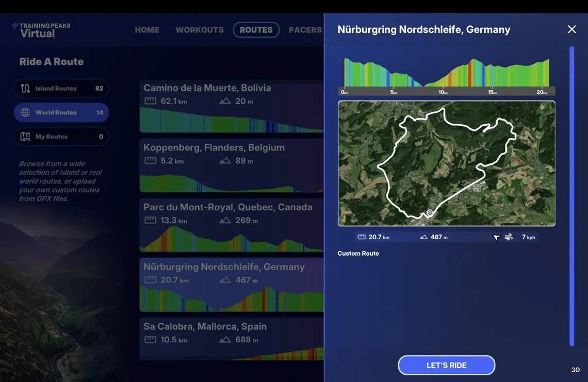The width and height of the screenshot is (588, 382).
Task: Click the 20.7 km distance in detail panel
Action: click(379, 237)
